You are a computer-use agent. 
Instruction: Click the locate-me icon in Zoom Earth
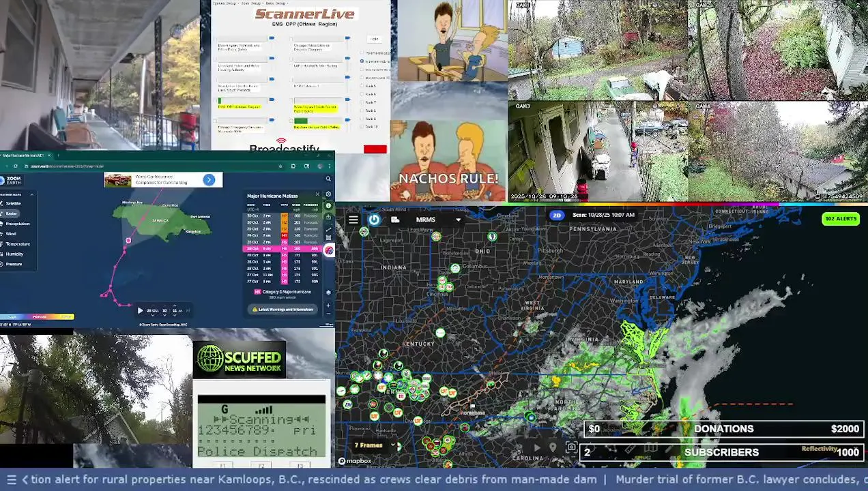(x=328, y=292)
